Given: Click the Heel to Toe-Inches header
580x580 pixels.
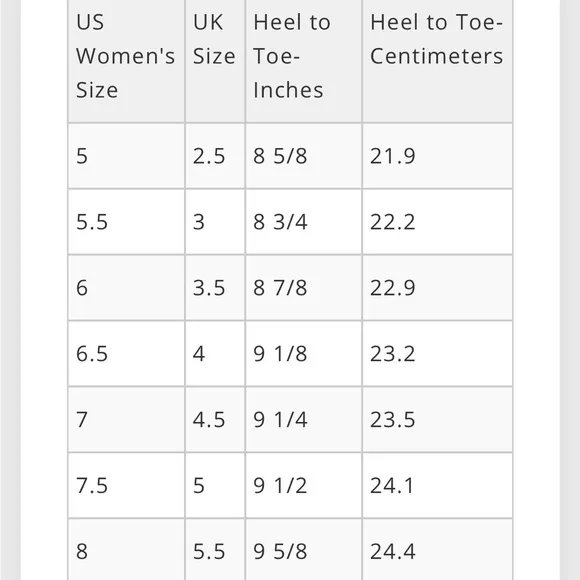Looking at the screenshot, I should tap(303, 61).
